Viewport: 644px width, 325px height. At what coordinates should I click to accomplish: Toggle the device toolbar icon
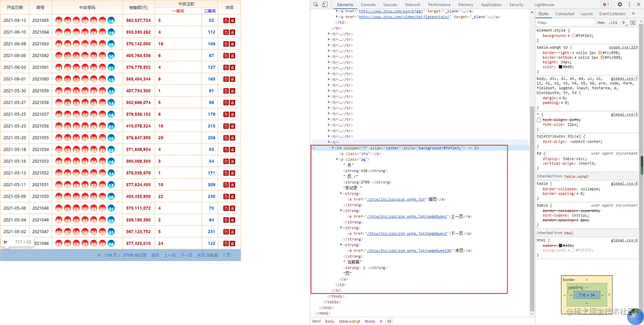pos(325,4)
